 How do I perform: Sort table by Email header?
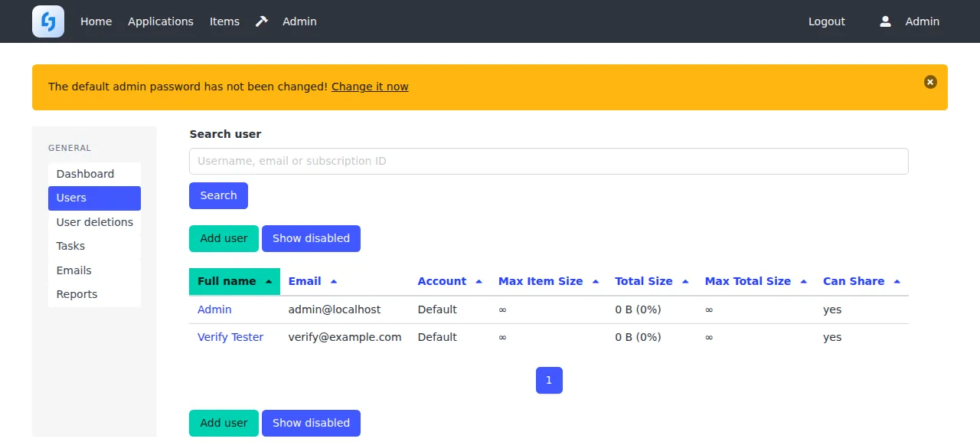tap(305, 281)
